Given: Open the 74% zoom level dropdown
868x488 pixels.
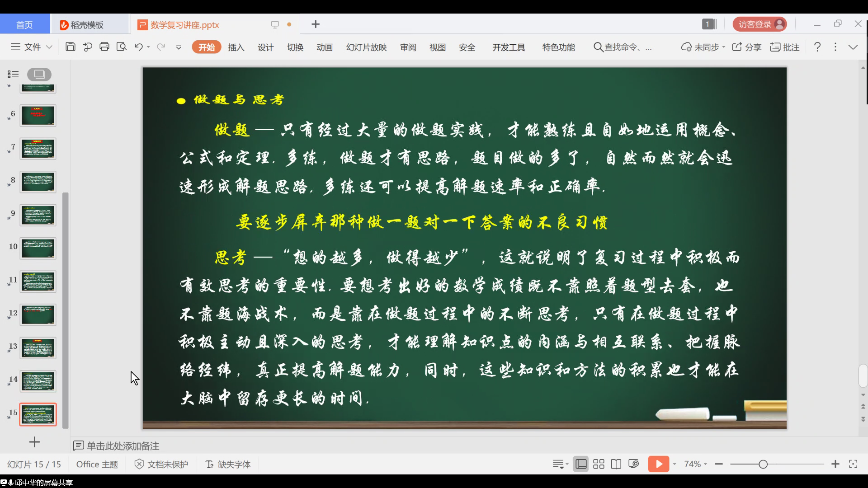Looking at the screenshot, I should (695, 464).
